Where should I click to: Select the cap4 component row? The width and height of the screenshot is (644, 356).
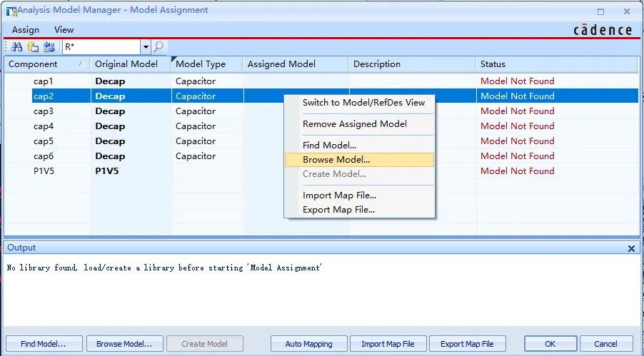pyautogui.click(x=321, y=126)
